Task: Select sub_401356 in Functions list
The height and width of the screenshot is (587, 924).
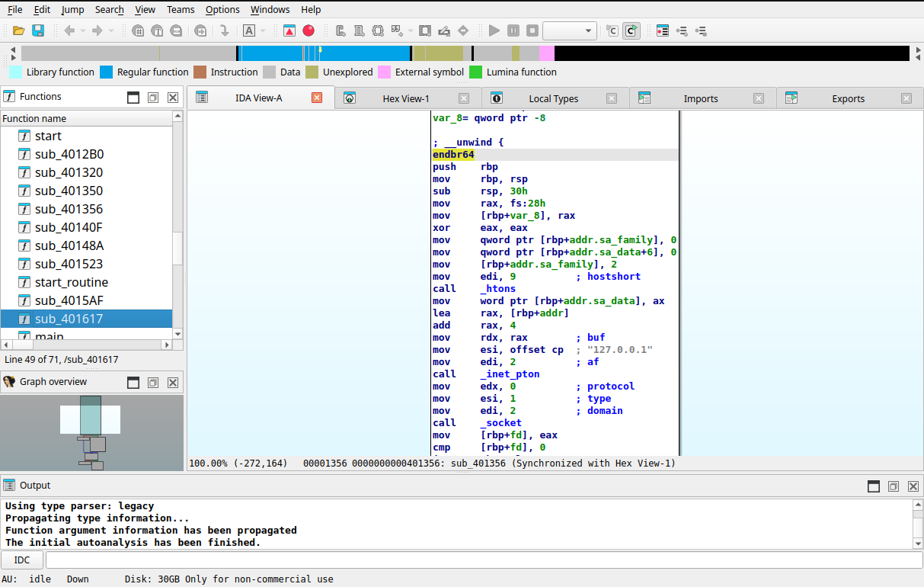Action: click(86, 209)
